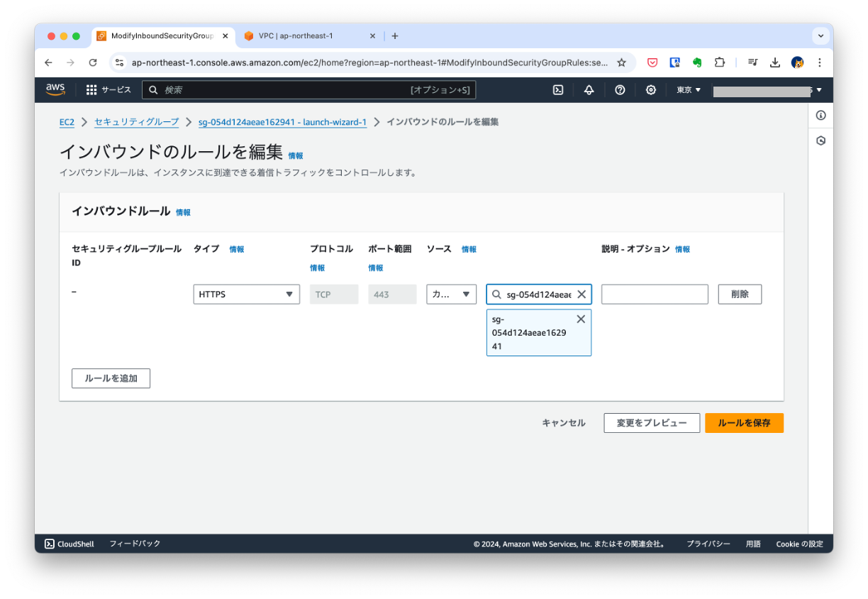
Task: Open the tab search dropdown arrow
Action: [x=820, y=35]
